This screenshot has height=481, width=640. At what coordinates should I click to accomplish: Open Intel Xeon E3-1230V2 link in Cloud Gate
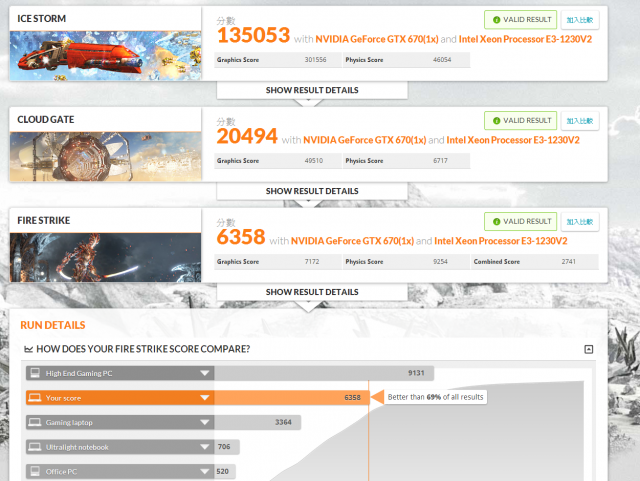pos(513,140)
